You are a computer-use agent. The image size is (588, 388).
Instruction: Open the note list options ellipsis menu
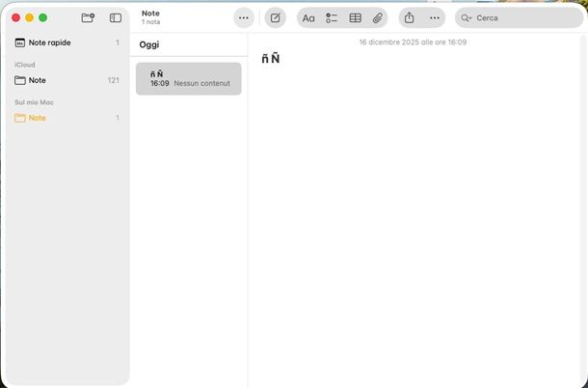[x=244, y=17]
